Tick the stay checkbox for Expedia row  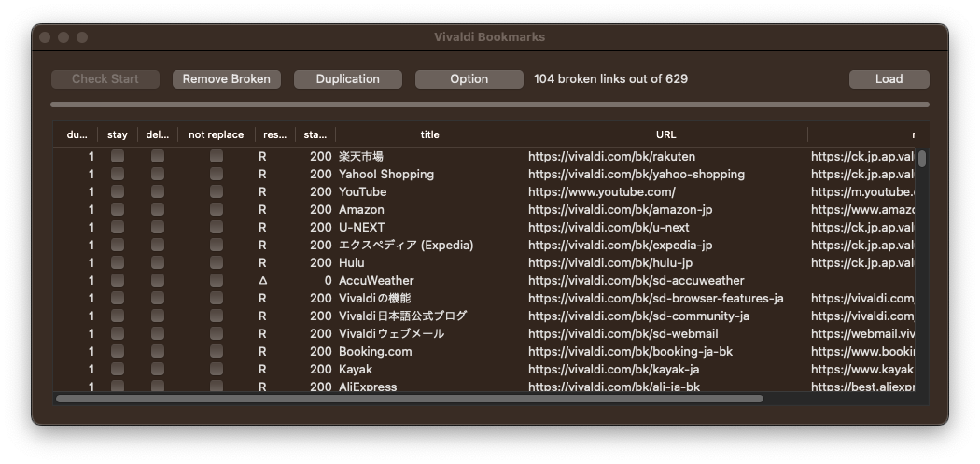coord(118,245)
